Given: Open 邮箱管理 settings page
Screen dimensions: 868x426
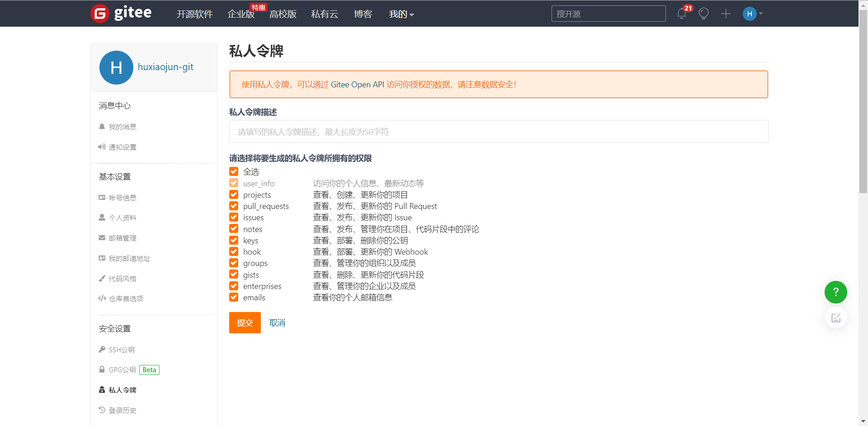Looking at the screenshot, I should pyautogui.click(x=123, y=238).
